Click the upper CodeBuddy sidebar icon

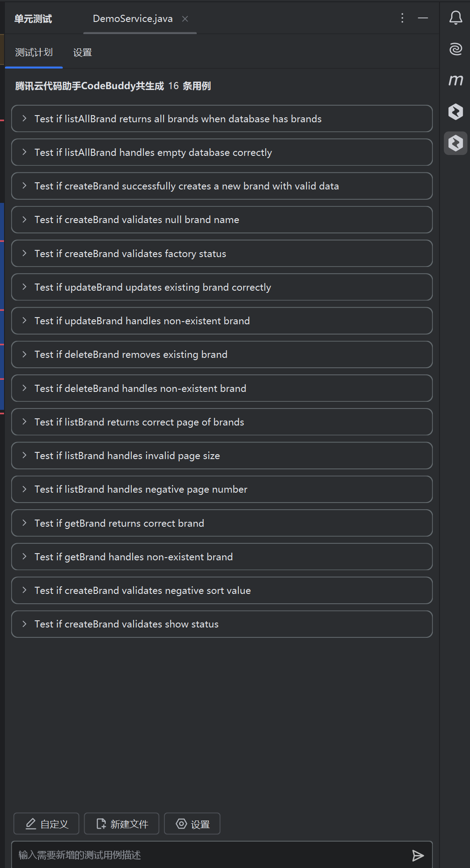click(456, 112)
